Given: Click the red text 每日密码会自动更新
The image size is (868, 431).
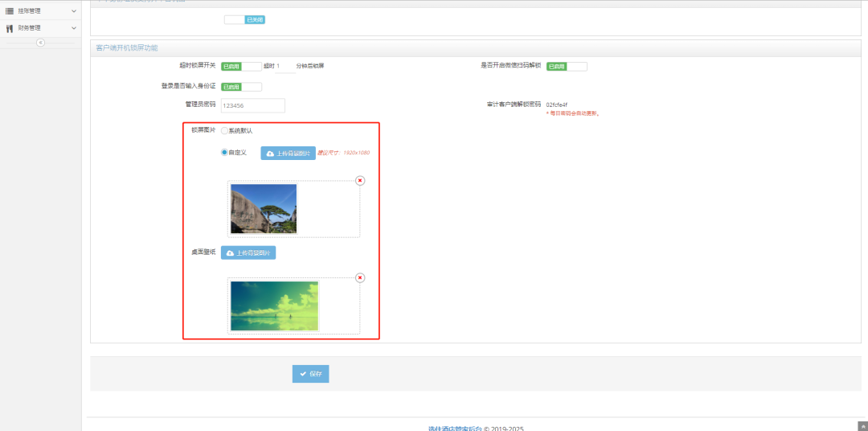Looking at the screenshot, I should tap(573, 113).
